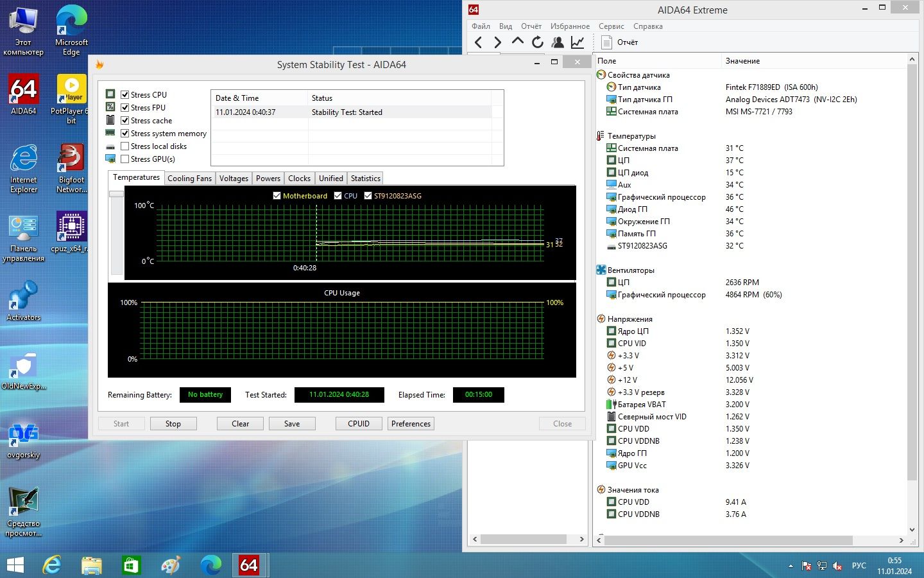Open cpuz_x64 desktop shortcut
The width and height of the screenshot is (924, 578).
coord(71,232)
